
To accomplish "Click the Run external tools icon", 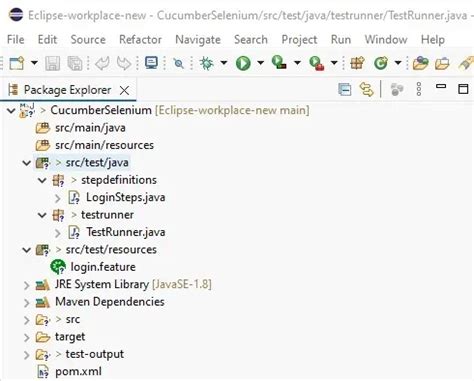I will pos(316,63).
